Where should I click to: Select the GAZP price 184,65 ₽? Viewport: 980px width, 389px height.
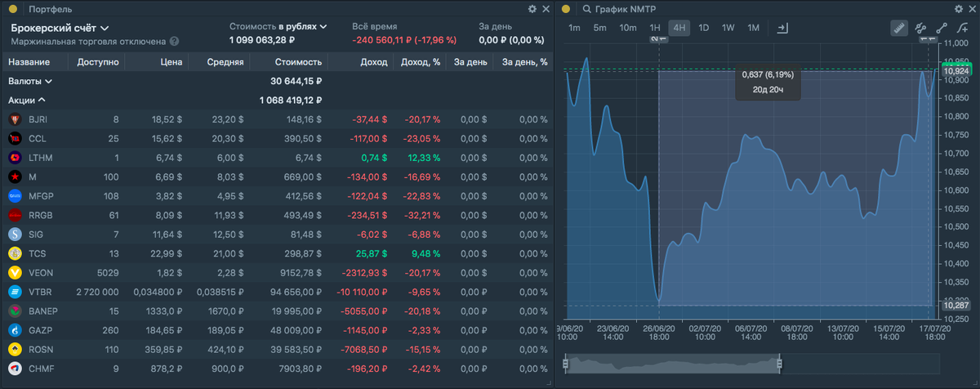[x=167, y=330]
